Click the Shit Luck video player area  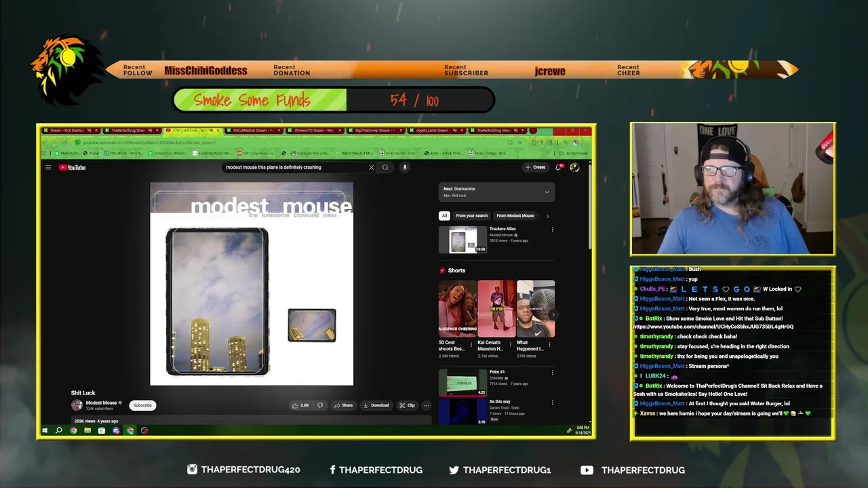pyautogui.click(x=252, y=284)
